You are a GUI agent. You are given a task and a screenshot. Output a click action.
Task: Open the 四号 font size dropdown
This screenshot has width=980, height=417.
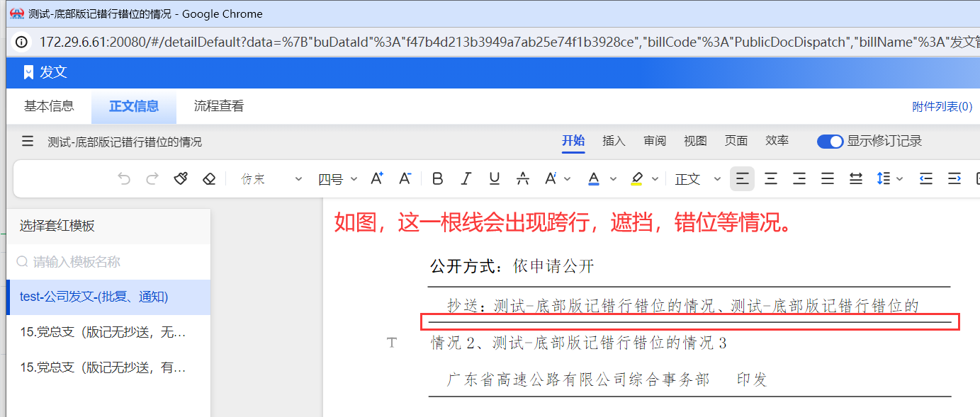(x=337, y=179)
